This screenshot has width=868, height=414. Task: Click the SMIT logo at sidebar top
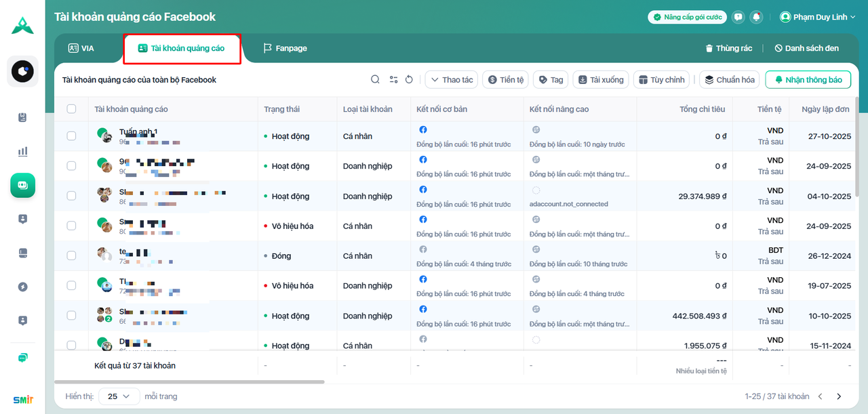tap(22, 25)
